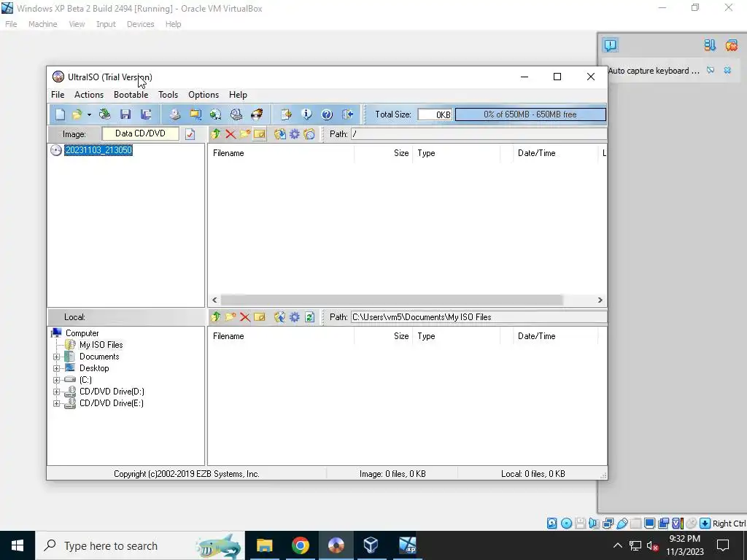
Task: Click the Exit door toolbar icon
Action: [x=347, y=114]
